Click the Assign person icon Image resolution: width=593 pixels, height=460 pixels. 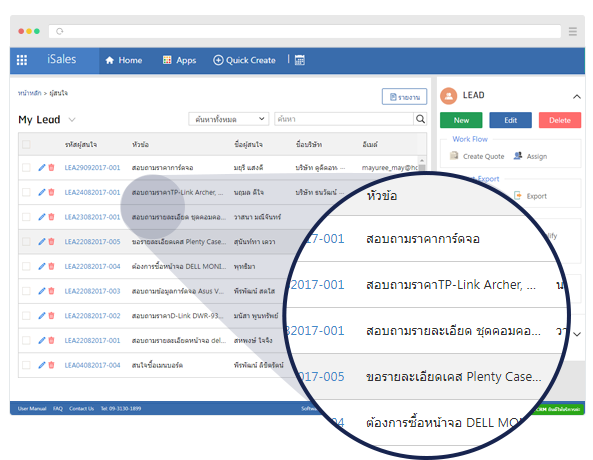click(518, 156)
